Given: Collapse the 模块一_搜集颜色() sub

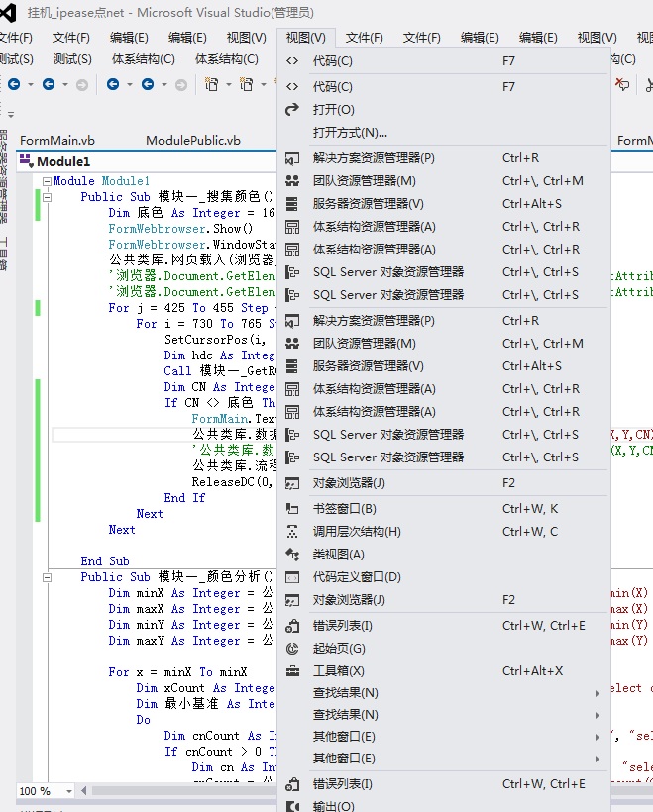Looking at the screenshot, I should (x=48, y=197).
